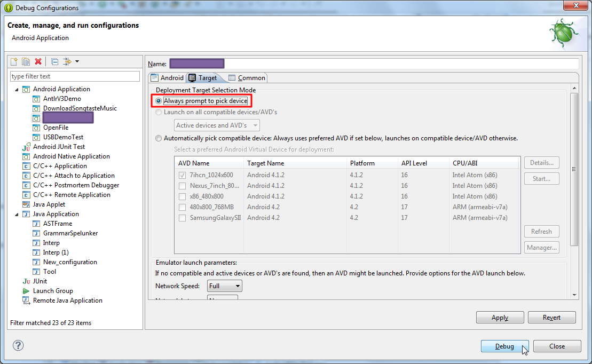The width and height of the screenshot is (592, 364).
Task: Click the Refresh button
Action: pos(542,232)
